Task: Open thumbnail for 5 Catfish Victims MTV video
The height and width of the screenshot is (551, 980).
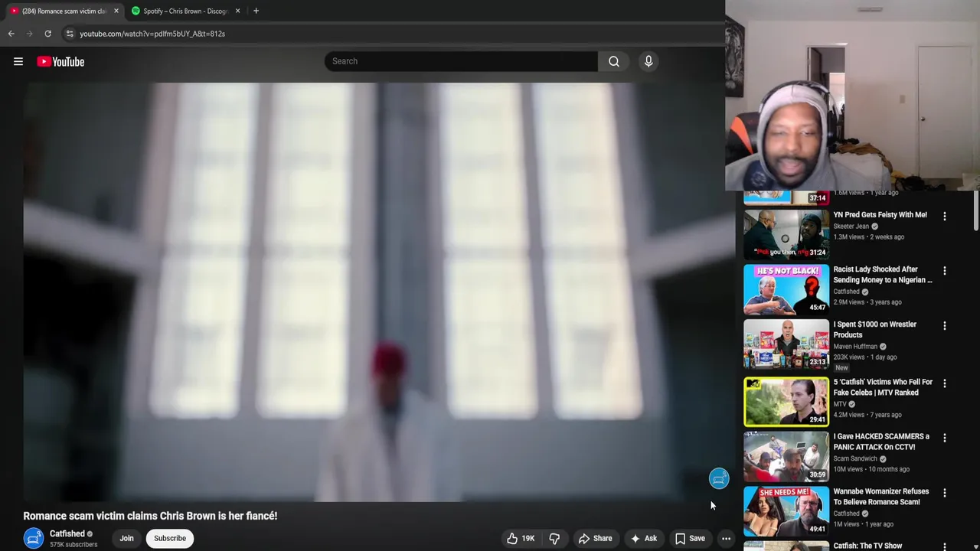Action: pos(786,402)
